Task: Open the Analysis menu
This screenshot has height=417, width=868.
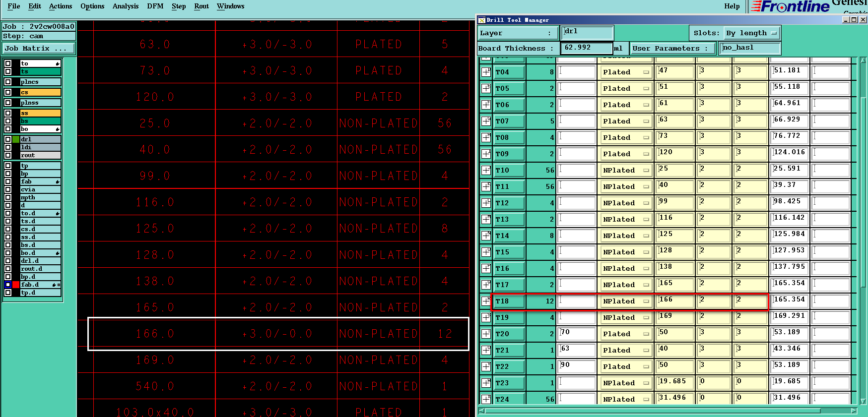Action: [126, 6]
